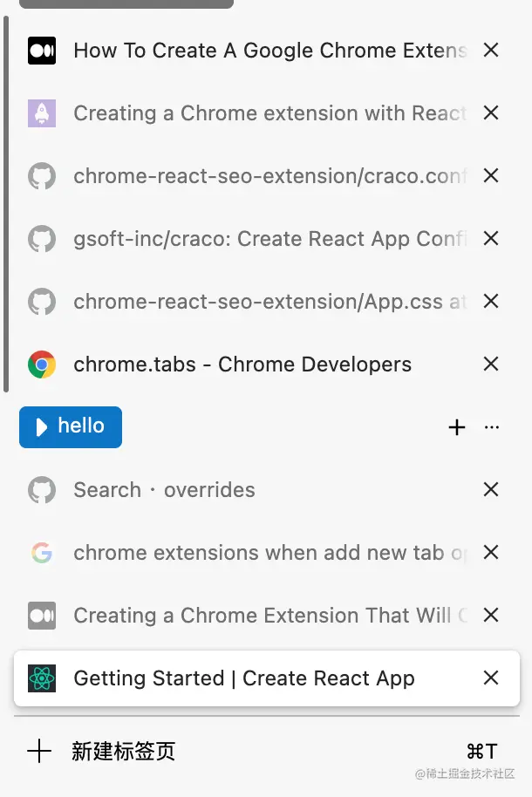532x797 pixels.
Task: Close the 'Search · overrides' tab
Action: [x=491, y=490]
